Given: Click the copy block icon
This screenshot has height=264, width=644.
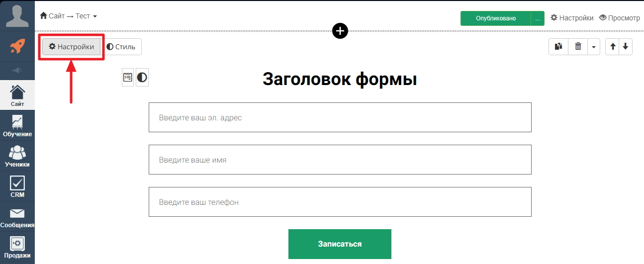Looking at the screenshot, I should coord(559,47).
